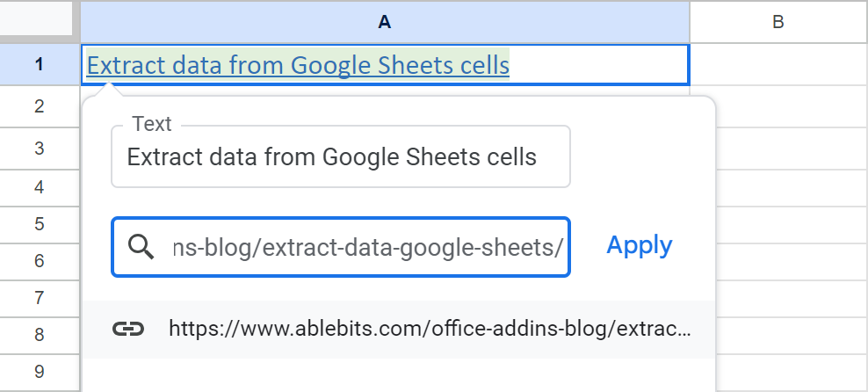Select row 9 header
Viewport: 868px width, 392px height.
tap(39, 371)
